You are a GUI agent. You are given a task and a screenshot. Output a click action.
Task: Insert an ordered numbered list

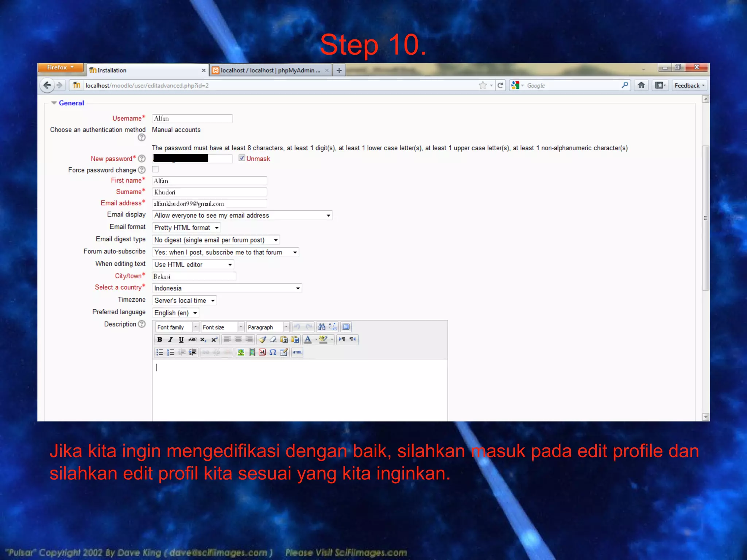click(170, 352)
